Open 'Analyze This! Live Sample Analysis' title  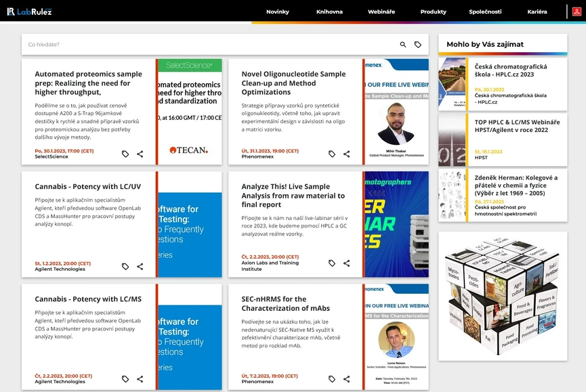tap(293, 195)
